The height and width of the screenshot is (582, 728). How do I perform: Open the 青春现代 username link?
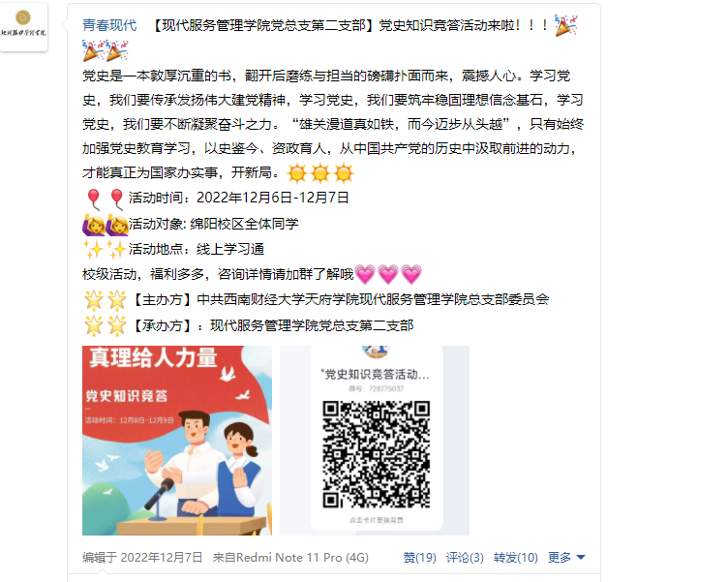[109, 25]
